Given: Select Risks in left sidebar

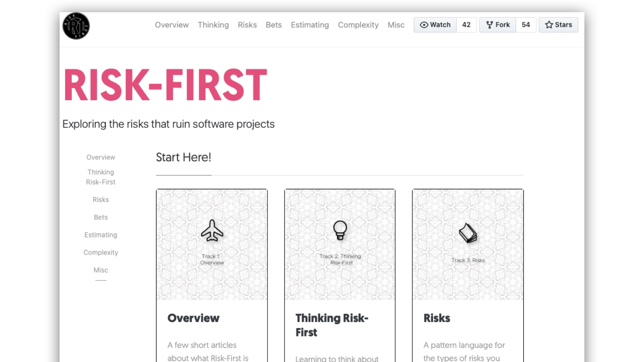Looking at the screenshot, I should tap(101, 199).
